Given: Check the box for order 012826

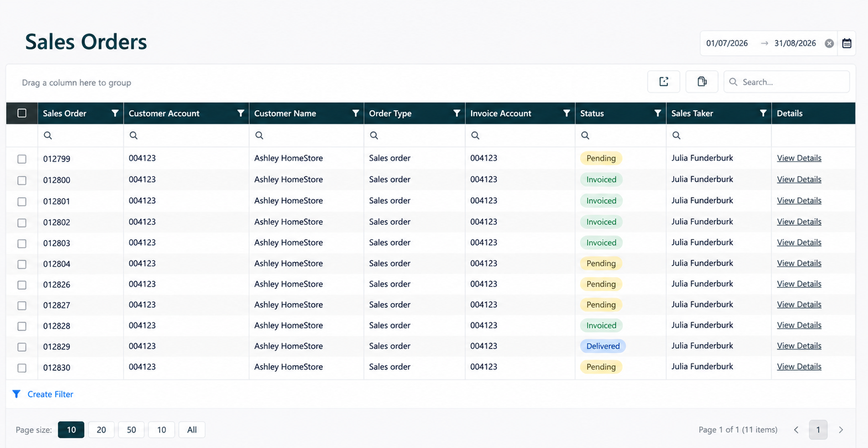Looking at the screenshot, I should [22, 285].
